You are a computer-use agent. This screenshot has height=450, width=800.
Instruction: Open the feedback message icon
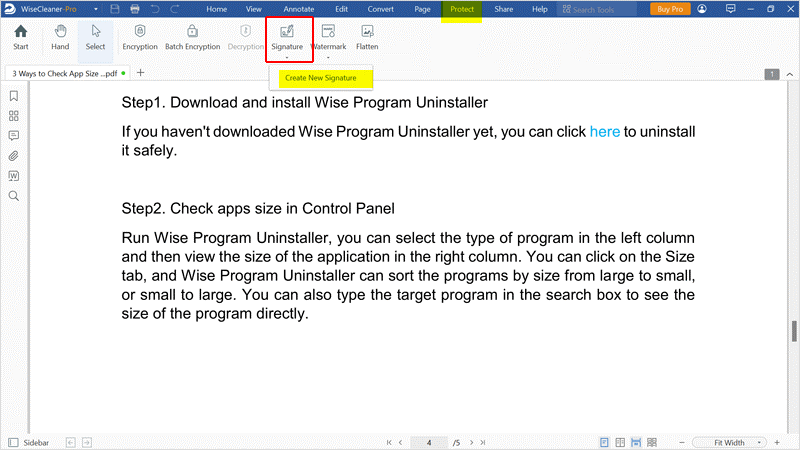pos(731,9)
